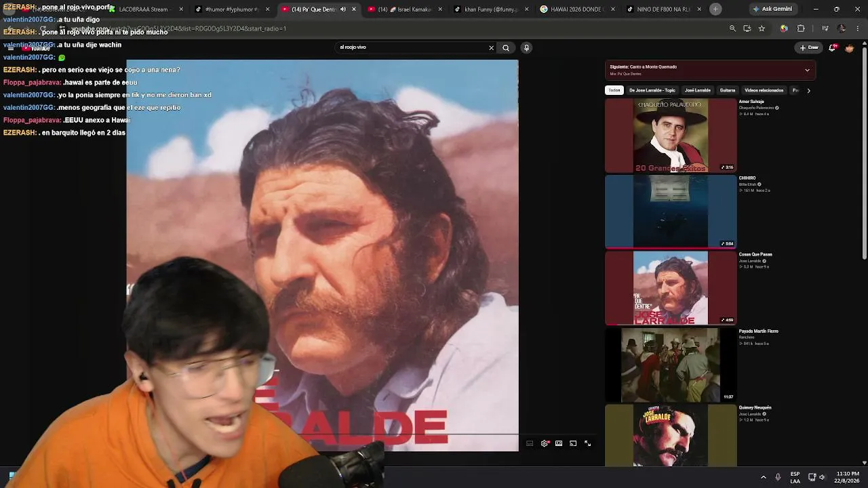Viewport: 868px width, 488px height.
Task: Open YouTube notifications bell
Action: (x=833, y=47)
